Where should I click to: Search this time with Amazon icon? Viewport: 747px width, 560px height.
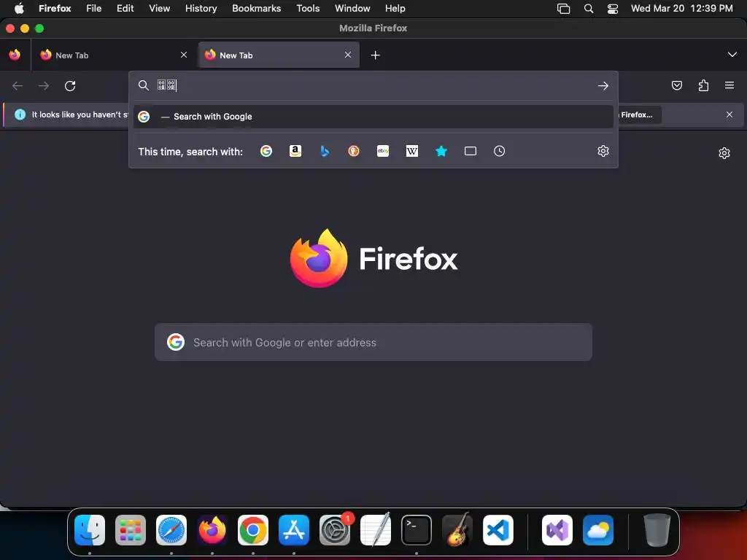click(295, 151)
